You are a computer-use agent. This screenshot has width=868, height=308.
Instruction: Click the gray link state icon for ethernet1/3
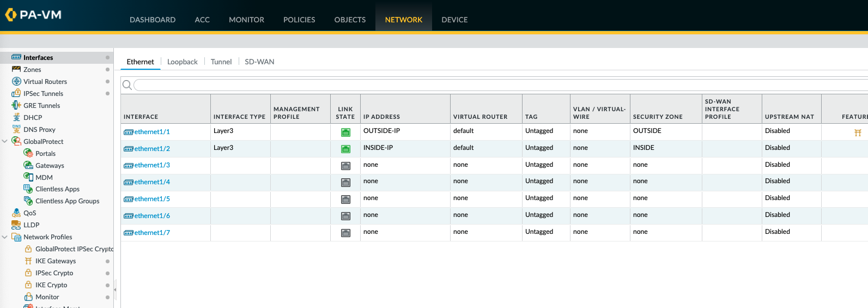pos(345,166)
